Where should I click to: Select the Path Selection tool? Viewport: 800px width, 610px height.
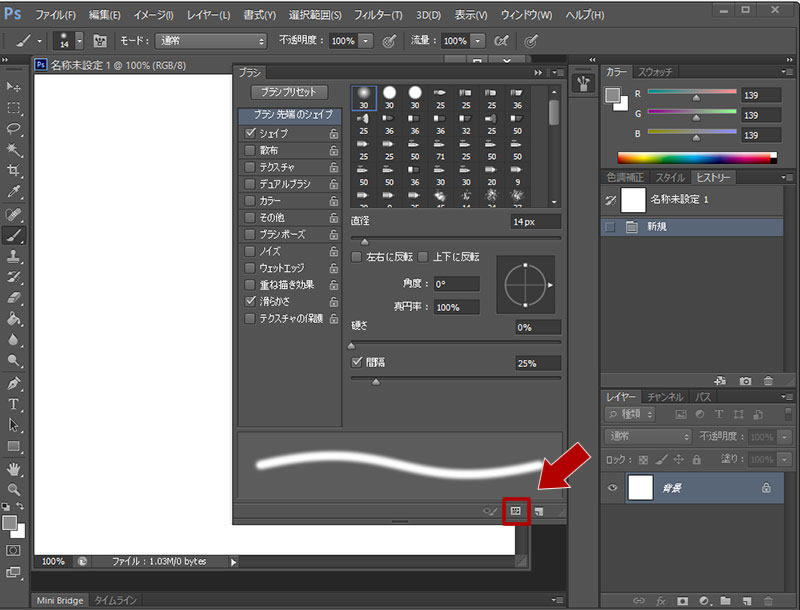(14, 425)
